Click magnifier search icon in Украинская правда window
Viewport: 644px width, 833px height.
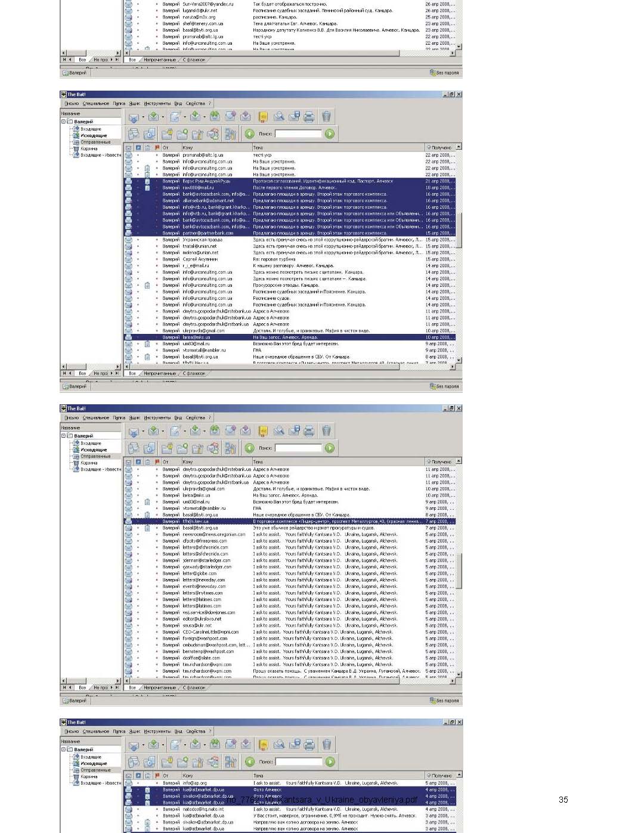tap(278, 117)
